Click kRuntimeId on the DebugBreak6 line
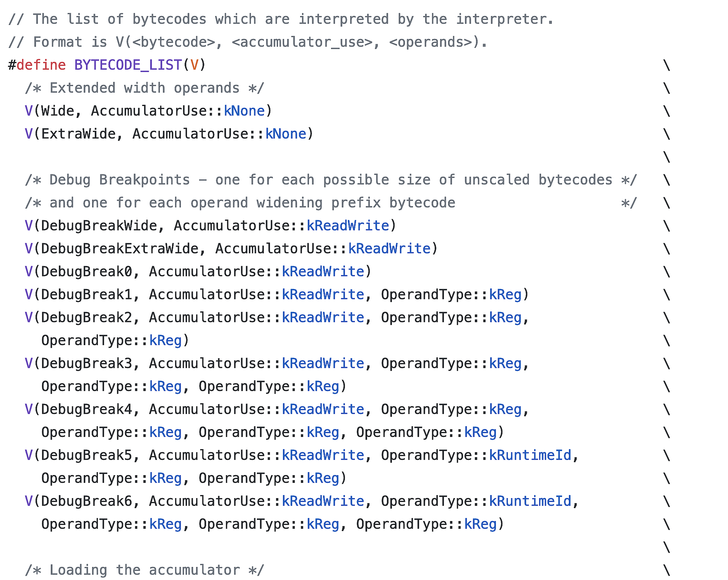The image size is (728, 580). [x=530, y=501]
